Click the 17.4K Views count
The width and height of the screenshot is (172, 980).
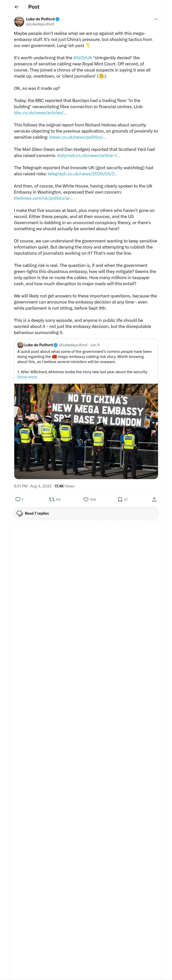pyautogui.click(x=64, y=486)
